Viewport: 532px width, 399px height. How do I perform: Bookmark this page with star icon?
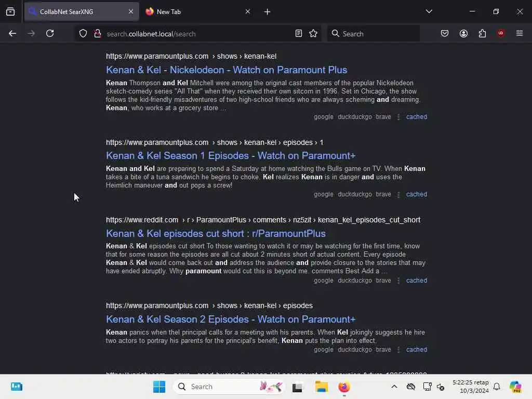point(313,33)
